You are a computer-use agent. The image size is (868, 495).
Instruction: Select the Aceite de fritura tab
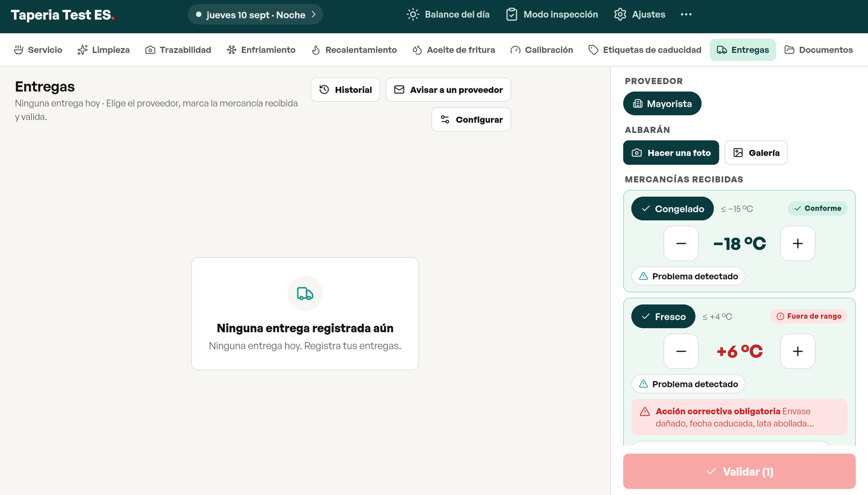pyautogui.click(x=454, y=50)
